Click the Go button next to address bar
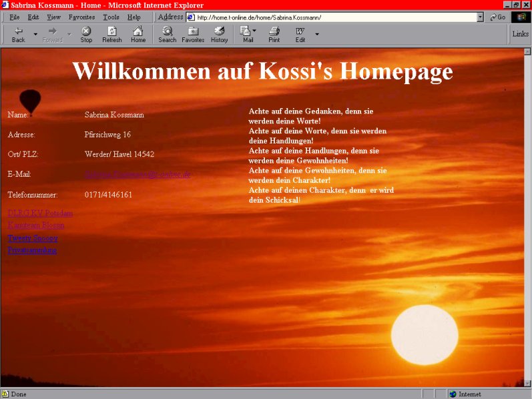Screen dimensions: 532x399 [x=497, y=17]
